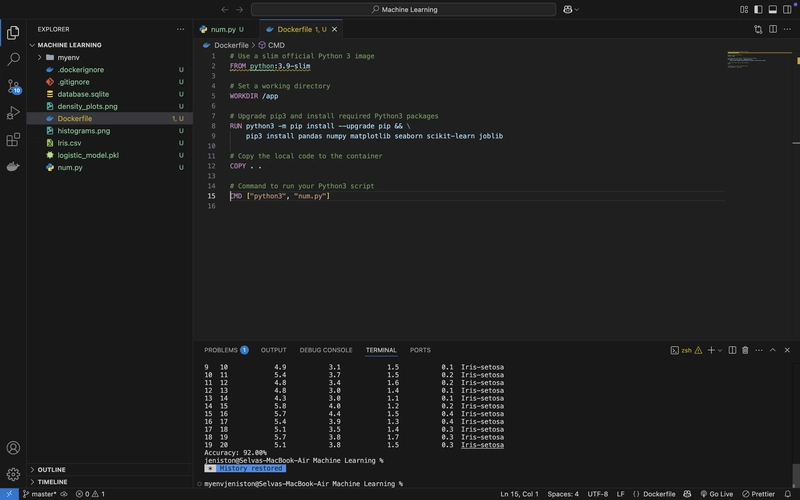The width and height of the screenshot is (800, 500).
Task: Click Open Changes icon in editor toolbar
Action: 758,29
